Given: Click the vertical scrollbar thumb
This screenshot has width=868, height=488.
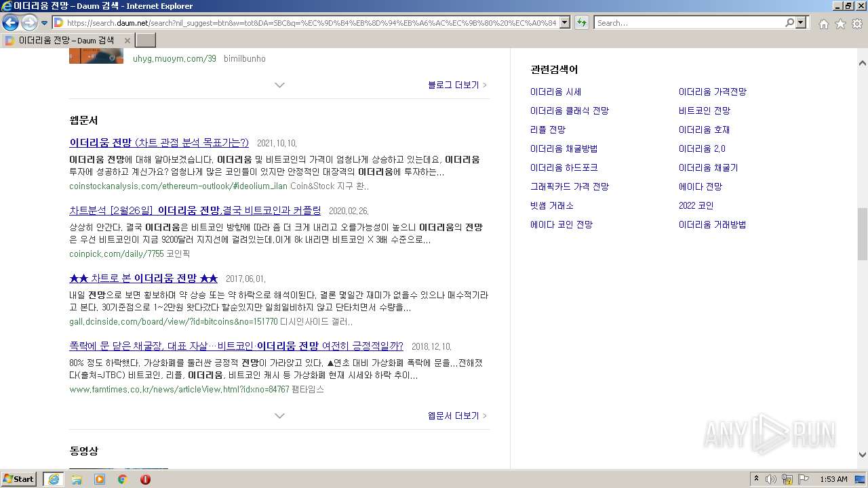Looking at the screenshot, I should [x=863, y=234].
